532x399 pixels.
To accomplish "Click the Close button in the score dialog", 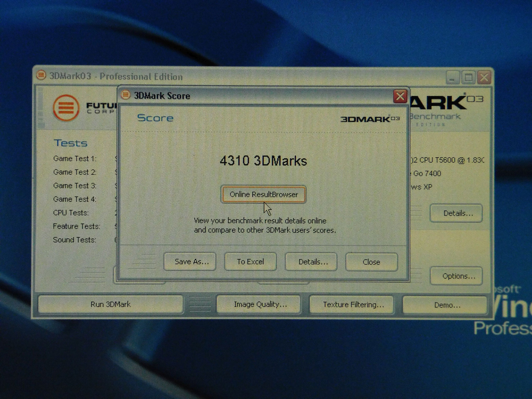I will pos(372,262).
